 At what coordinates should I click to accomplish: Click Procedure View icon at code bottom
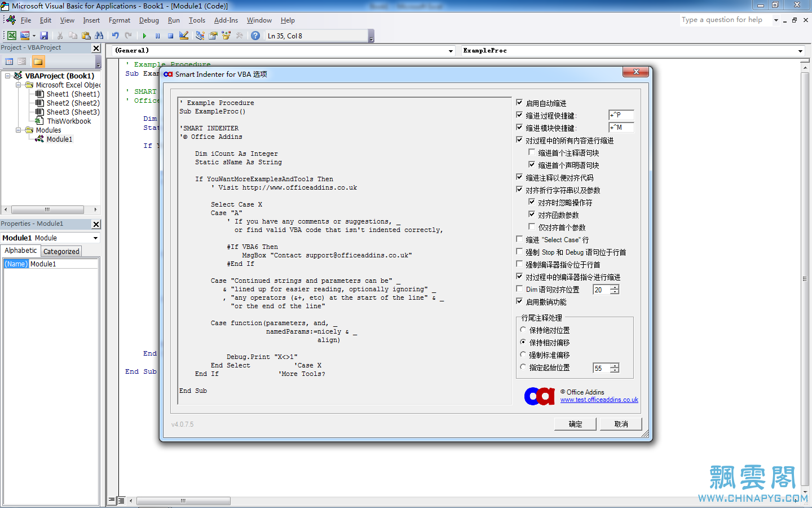point(112,500)
